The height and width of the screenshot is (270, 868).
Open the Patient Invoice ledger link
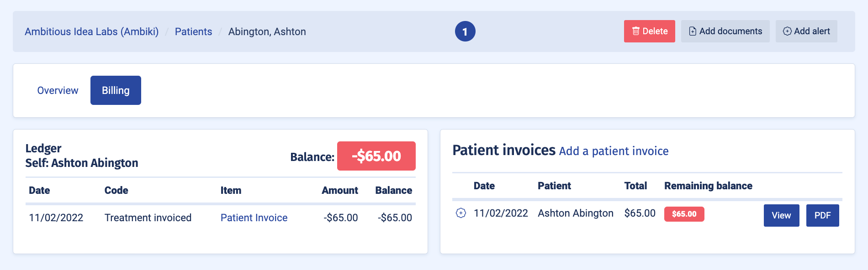254,218
